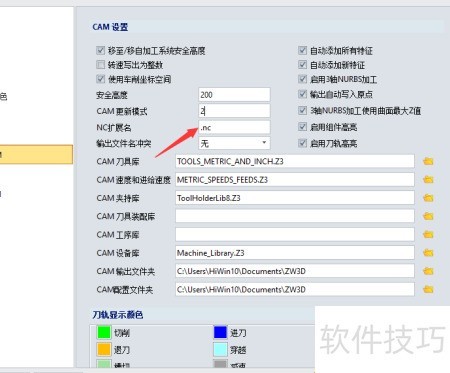This screenshot has height=373, width=450.
Task: Toggle 自动添加新特征 checkbox
Action: tap(302, 65)
